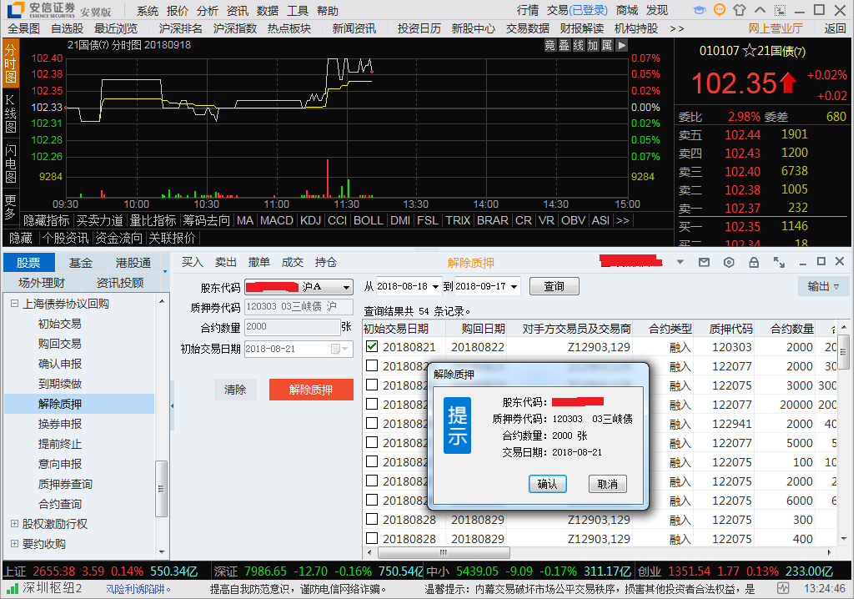Screen dimensions: 868x599
Task: Check the fifth row checkbox in results table
Action: (x=372, y=423)
